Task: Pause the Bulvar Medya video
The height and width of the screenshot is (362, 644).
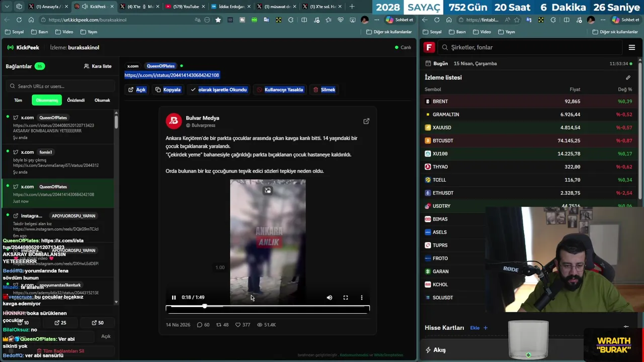Action: pyautogui.click(x=174, y=297)
